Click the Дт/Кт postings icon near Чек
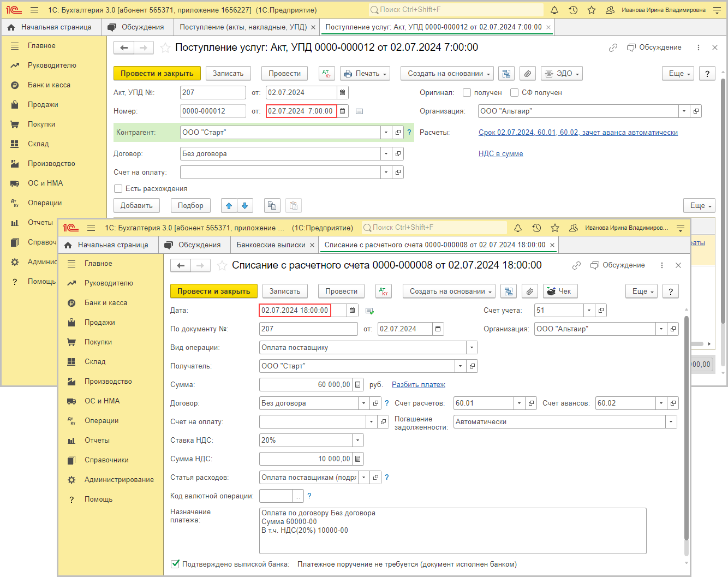Viewport: 728px width, 577px height. (x=384, y=292)
